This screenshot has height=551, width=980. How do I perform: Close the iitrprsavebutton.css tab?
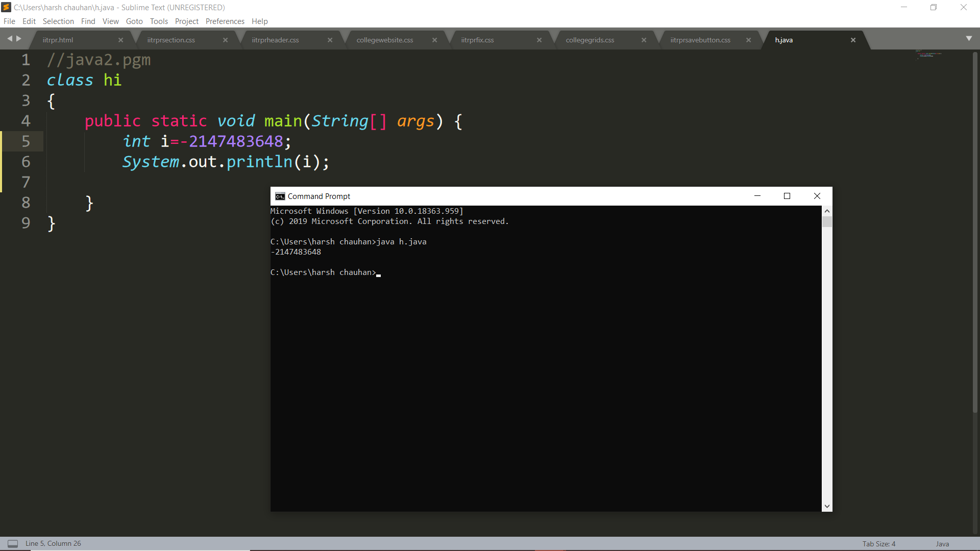[749, 40]
